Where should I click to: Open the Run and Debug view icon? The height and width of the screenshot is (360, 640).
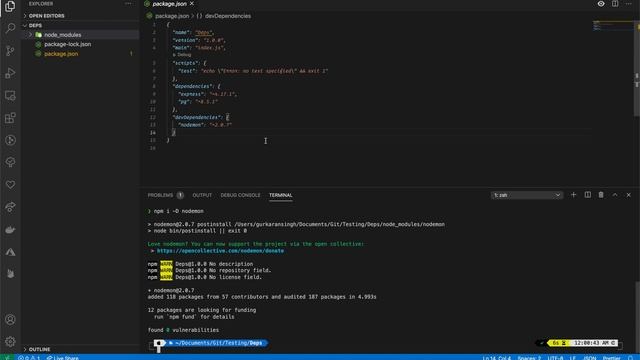point(10,73)
